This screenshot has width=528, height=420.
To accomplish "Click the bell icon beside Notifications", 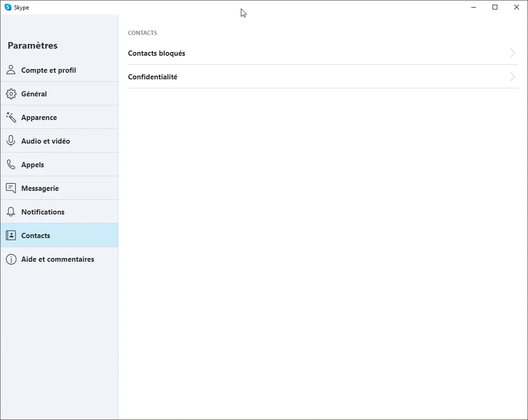I will 11,212.
